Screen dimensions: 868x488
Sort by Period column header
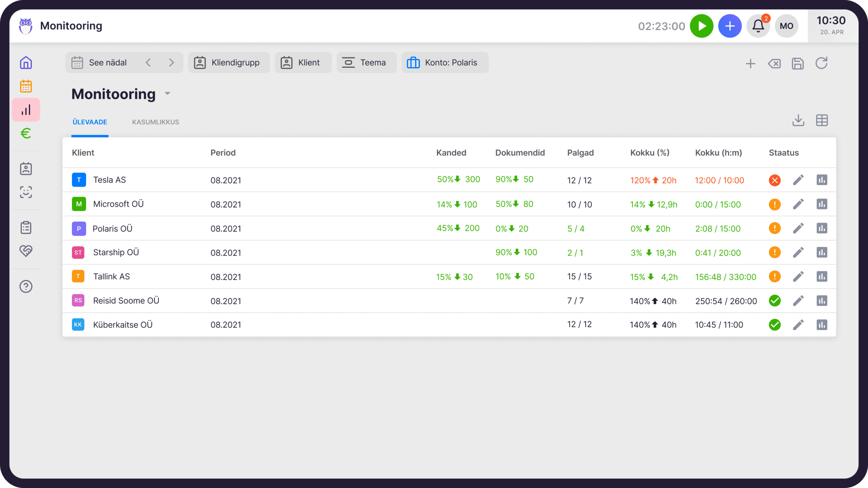(x=223, y=153)
